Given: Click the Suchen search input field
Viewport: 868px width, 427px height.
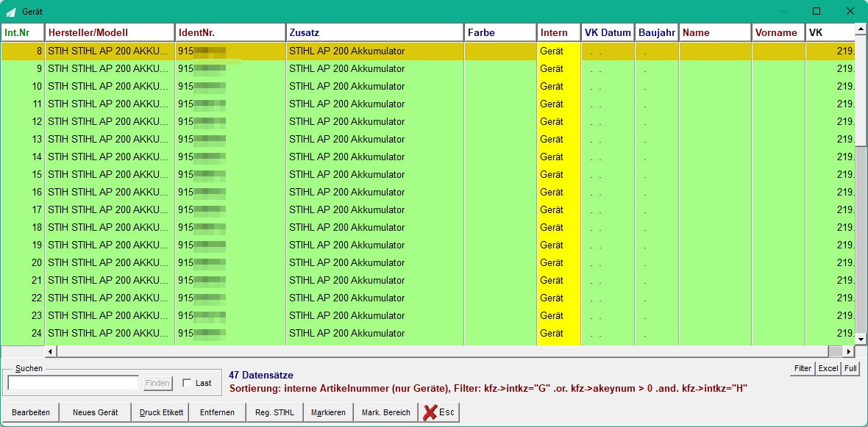Looking at the screenshot, I should click(73, 383).
